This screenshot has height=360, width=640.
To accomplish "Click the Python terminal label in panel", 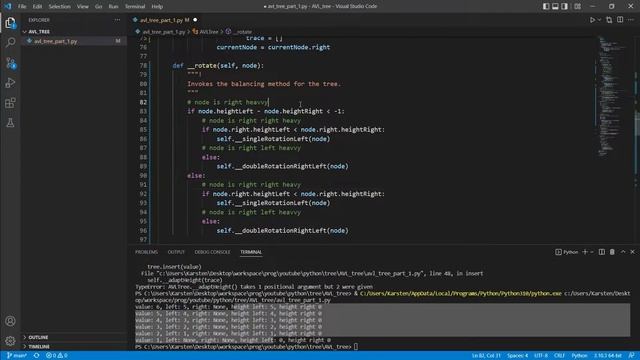I will coord(567,252).
